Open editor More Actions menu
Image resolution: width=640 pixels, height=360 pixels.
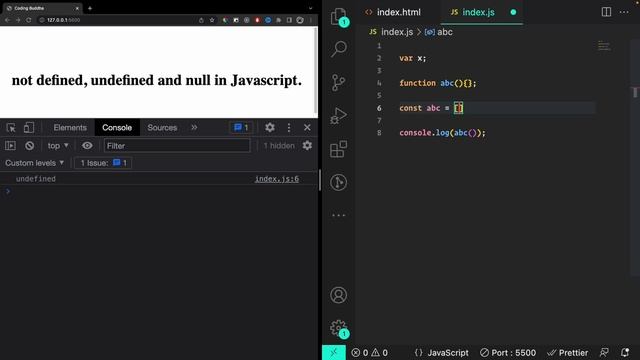[x=624, y=12]
